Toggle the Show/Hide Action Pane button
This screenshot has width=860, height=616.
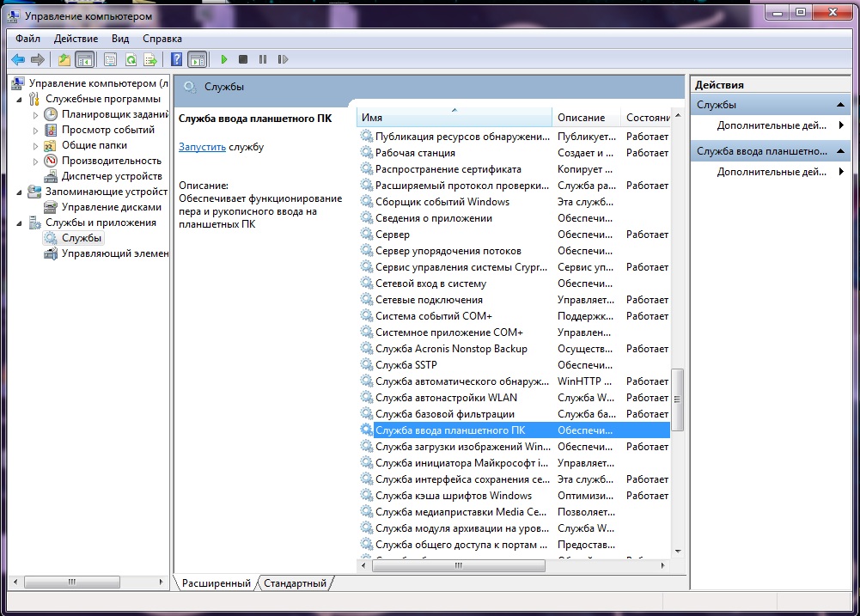pyautogui.click(x=198, y=59)
